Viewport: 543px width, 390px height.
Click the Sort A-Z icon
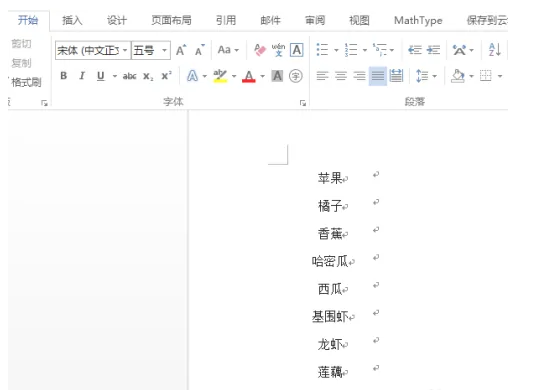pyautogui.click(x=495, y=50)
